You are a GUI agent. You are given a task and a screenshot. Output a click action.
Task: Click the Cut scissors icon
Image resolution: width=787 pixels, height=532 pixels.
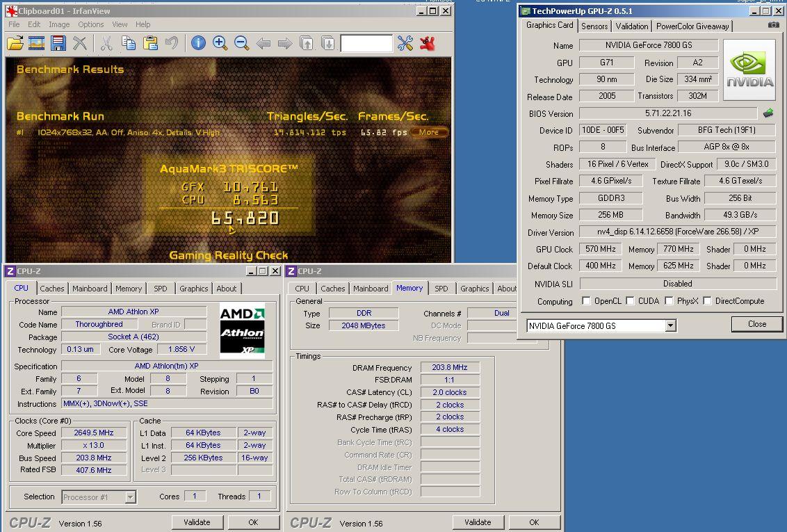tap(106, 44)
